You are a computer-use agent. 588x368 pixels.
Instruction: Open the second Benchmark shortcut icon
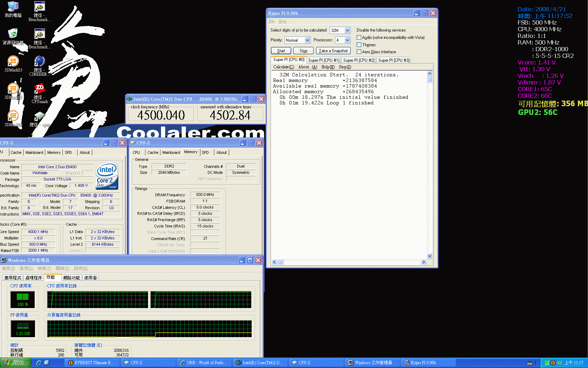(x=40, y=39)
